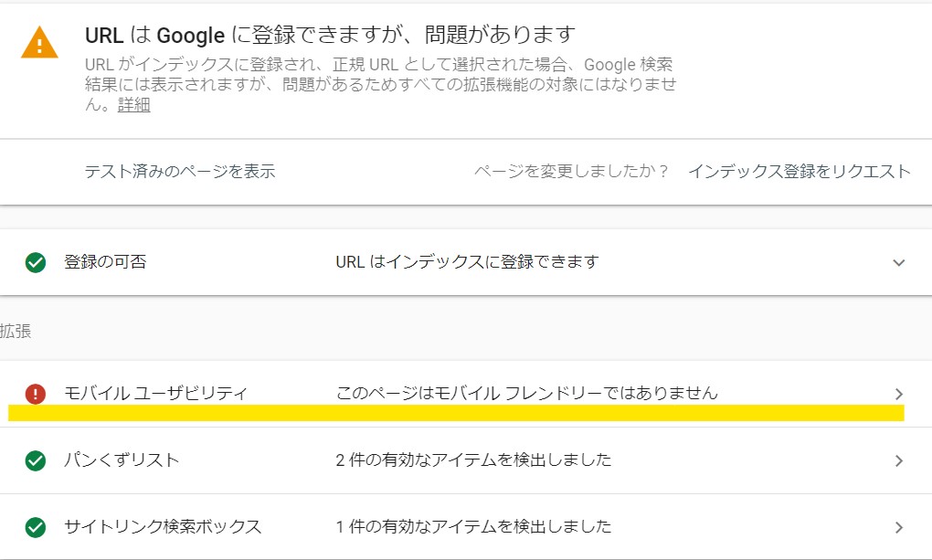This screenshot has width=932, height=560.
Task: Select the パンくずリスト row label
Action: pyautogui.click(x=122, y=460)
